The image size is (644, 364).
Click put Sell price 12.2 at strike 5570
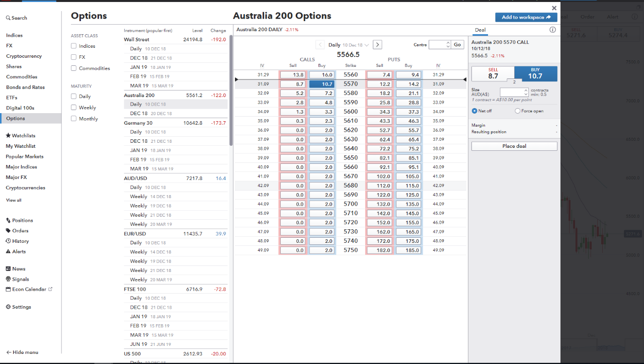379,84
